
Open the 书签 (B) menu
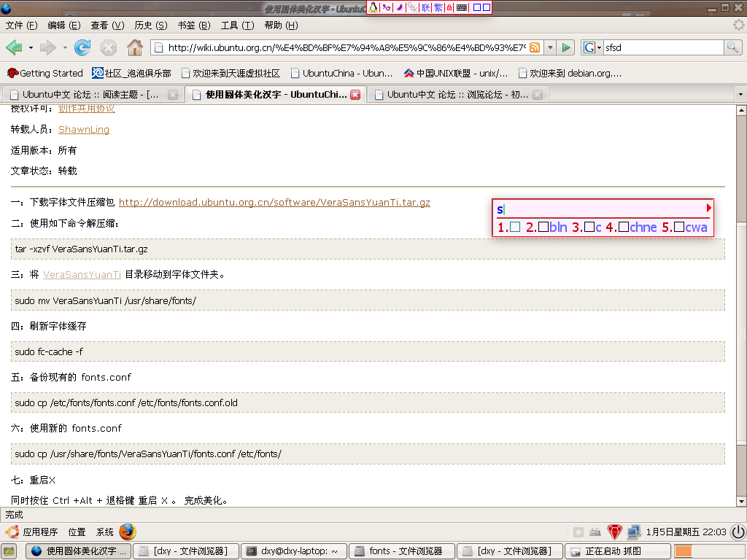(x=194, y=26)
